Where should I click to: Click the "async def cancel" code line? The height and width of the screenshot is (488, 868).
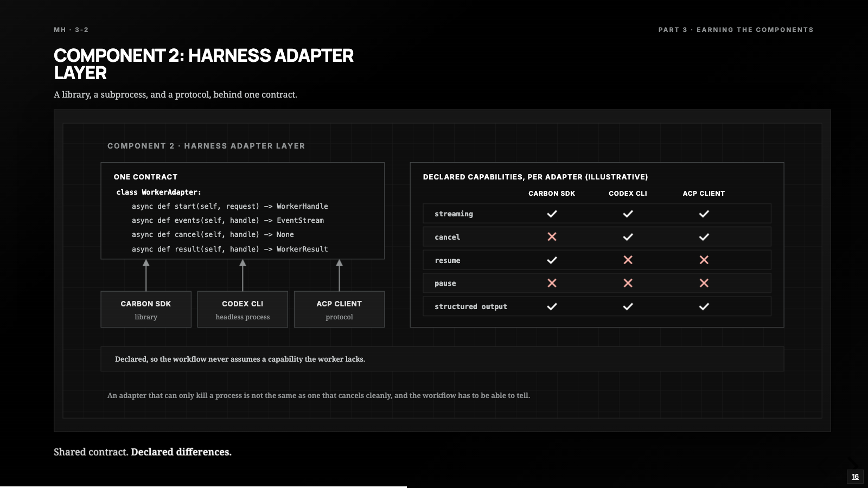point(213,235)
